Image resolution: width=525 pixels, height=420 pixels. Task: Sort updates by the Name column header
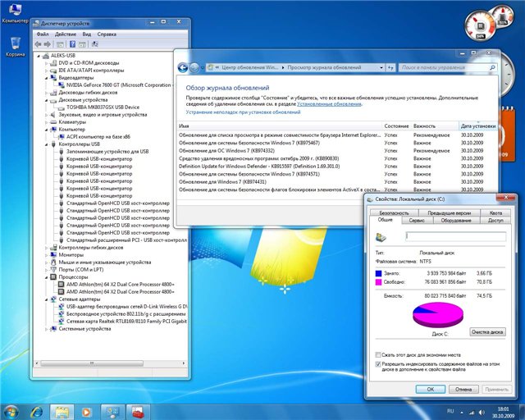tap(280, 126)
